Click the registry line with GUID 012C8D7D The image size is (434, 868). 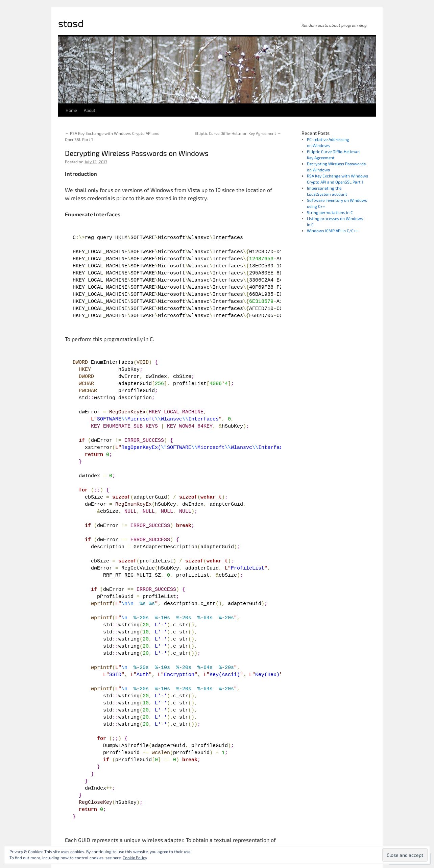pyautogui.click(x=177, y=252)
